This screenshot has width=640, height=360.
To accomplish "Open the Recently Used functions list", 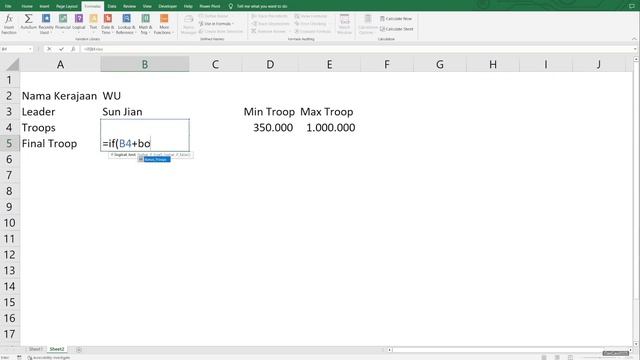I will pyautogui.click(x=46, y=24).
